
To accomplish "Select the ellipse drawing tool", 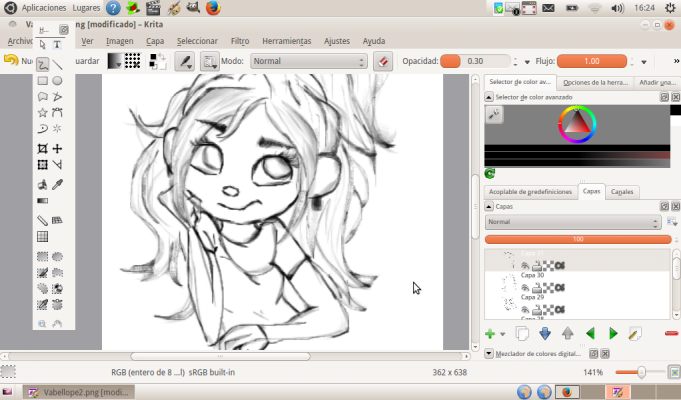I will click(x=57, y=81).
